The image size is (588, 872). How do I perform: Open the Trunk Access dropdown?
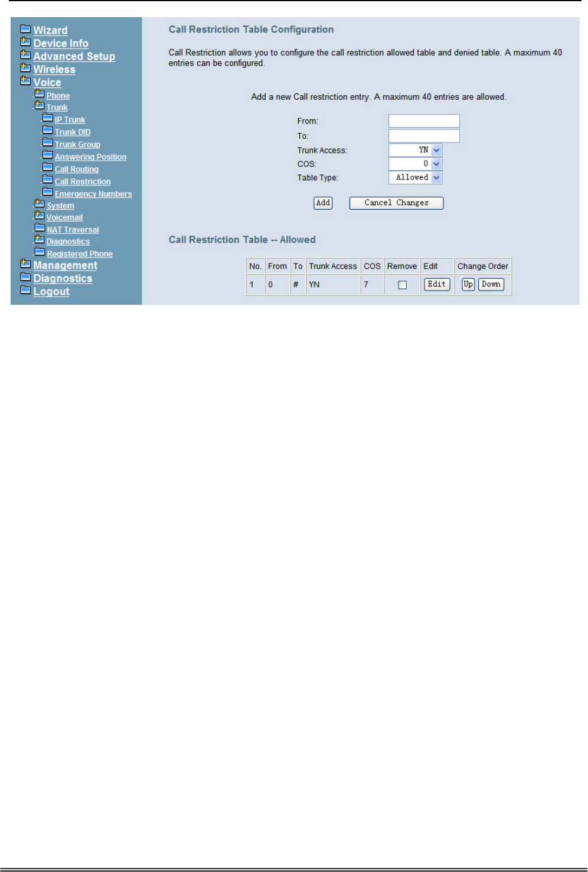click(415, 150)
